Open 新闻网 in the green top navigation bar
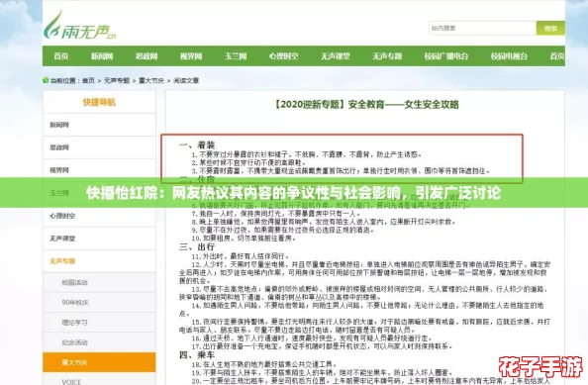The height and width of the screenshot is (385, 588). (102, 56)
